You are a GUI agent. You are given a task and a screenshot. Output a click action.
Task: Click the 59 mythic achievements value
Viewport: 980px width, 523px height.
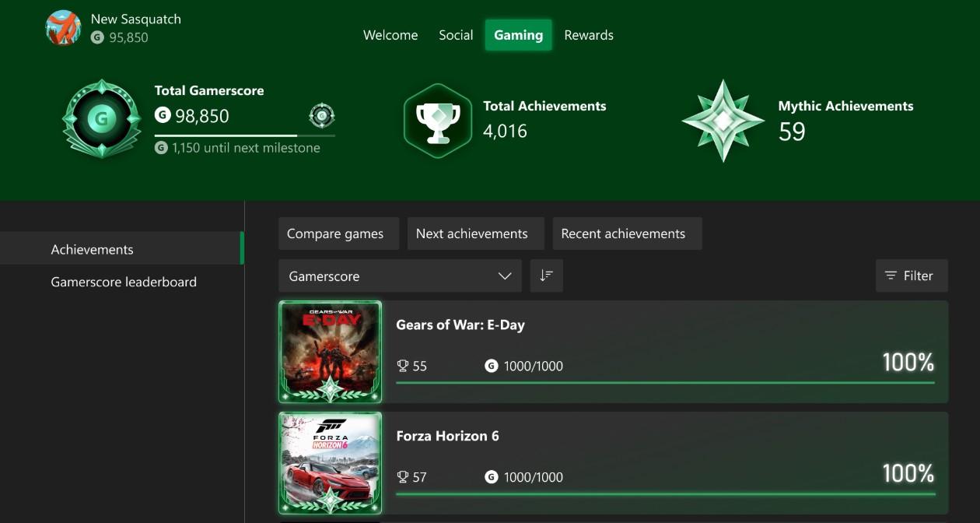click(x=792, y=132)
